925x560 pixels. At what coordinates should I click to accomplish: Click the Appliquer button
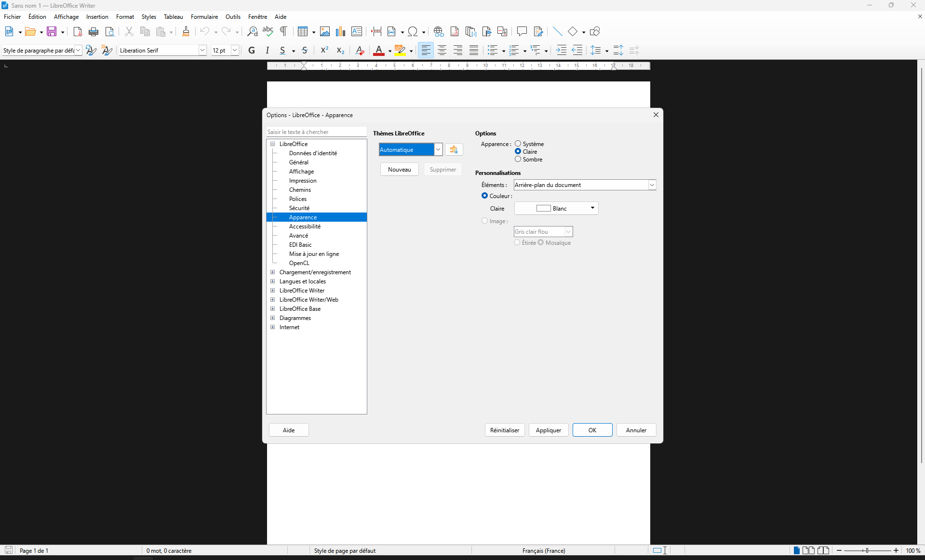click(x=549, y=430)
